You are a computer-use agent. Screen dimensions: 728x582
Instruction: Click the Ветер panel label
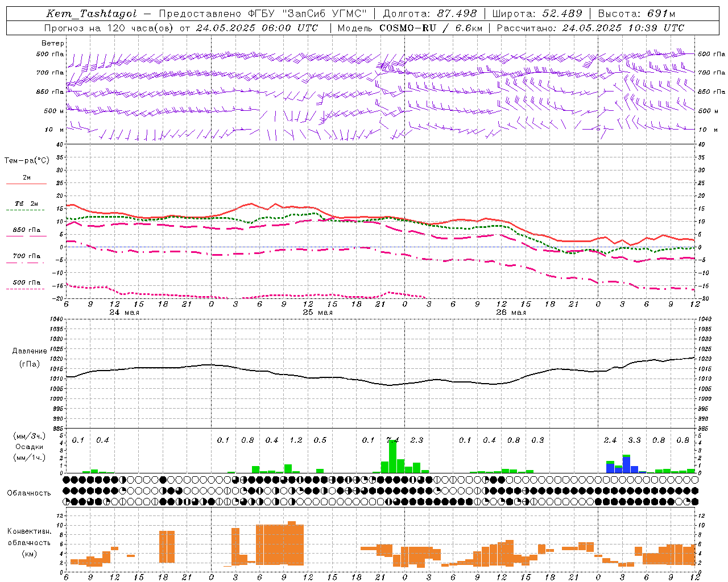click(x=53, y=43)
